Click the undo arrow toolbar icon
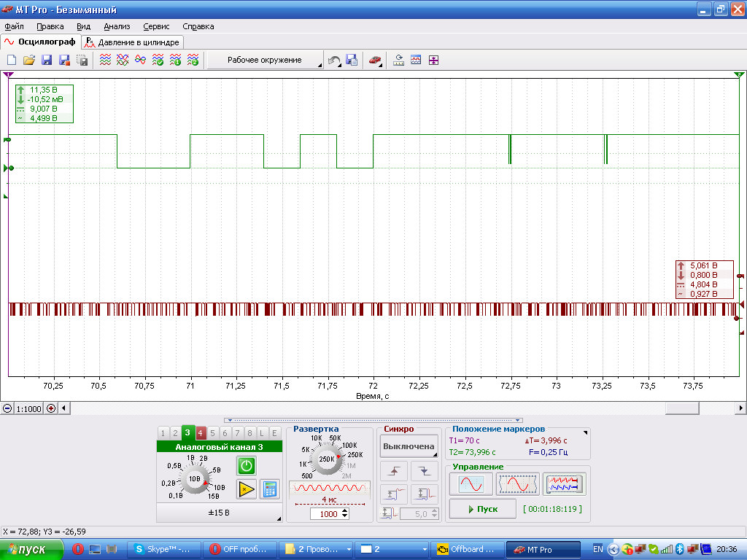The height and width of the screenshot is (560, 747). pos(334,61)
